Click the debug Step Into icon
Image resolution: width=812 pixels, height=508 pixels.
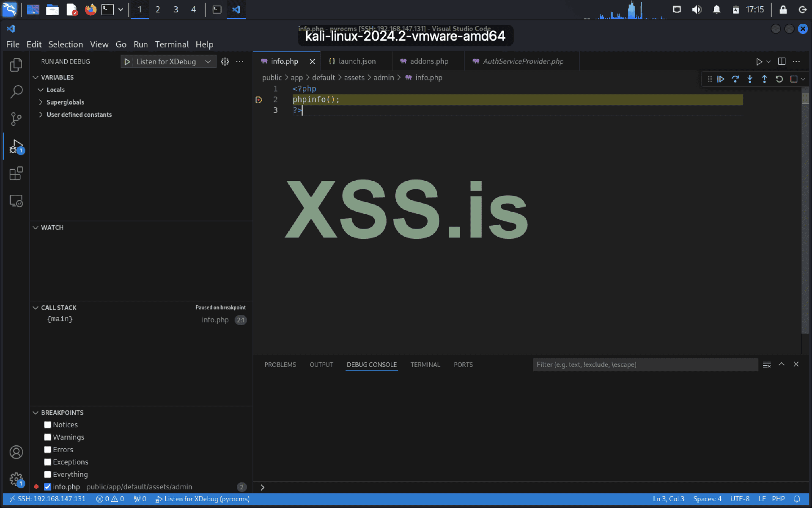pos(750,79)
